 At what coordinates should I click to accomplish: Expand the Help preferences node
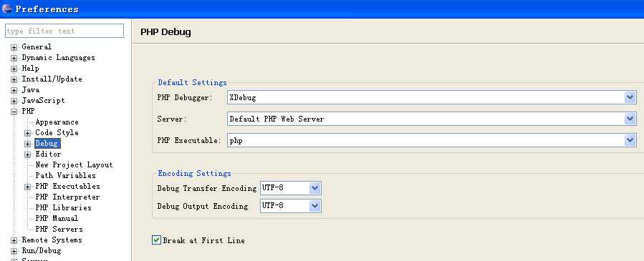click(x=14, y=69)
